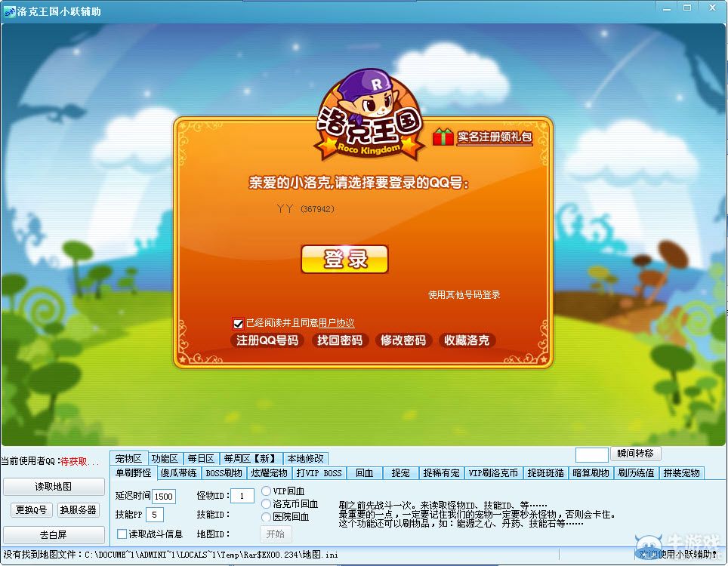Click the 没有找到地图文件 status bar message
Screen dimensions: 728x566
(171, 555)
